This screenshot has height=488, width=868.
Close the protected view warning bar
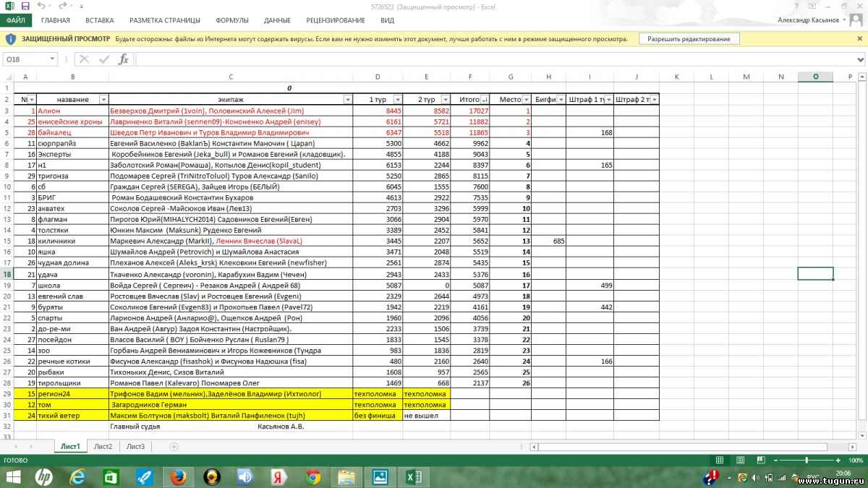point(860,38)
